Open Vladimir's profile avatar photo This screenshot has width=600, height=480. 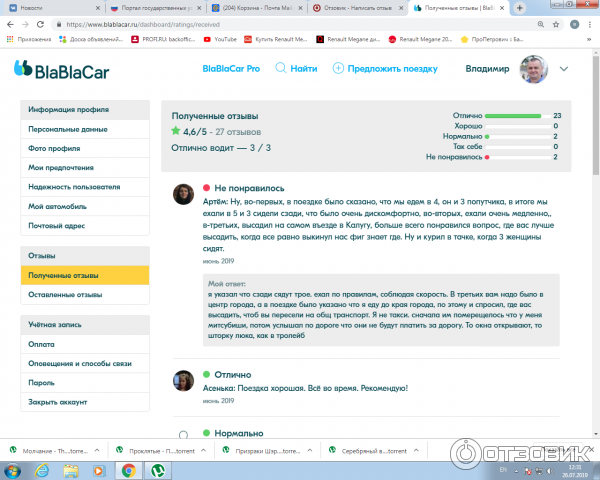click(x=535, y=69)
